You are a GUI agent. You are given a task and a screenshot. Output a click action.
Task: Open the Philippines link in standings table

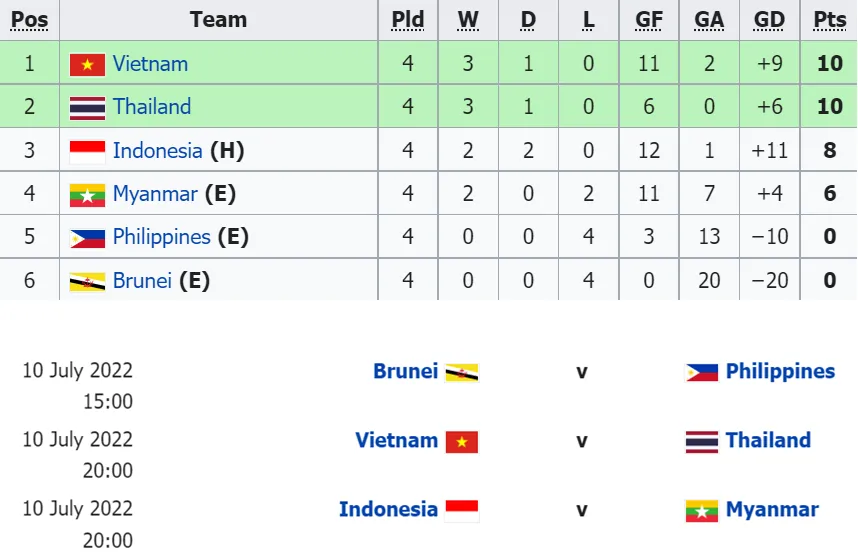(162, 237)
